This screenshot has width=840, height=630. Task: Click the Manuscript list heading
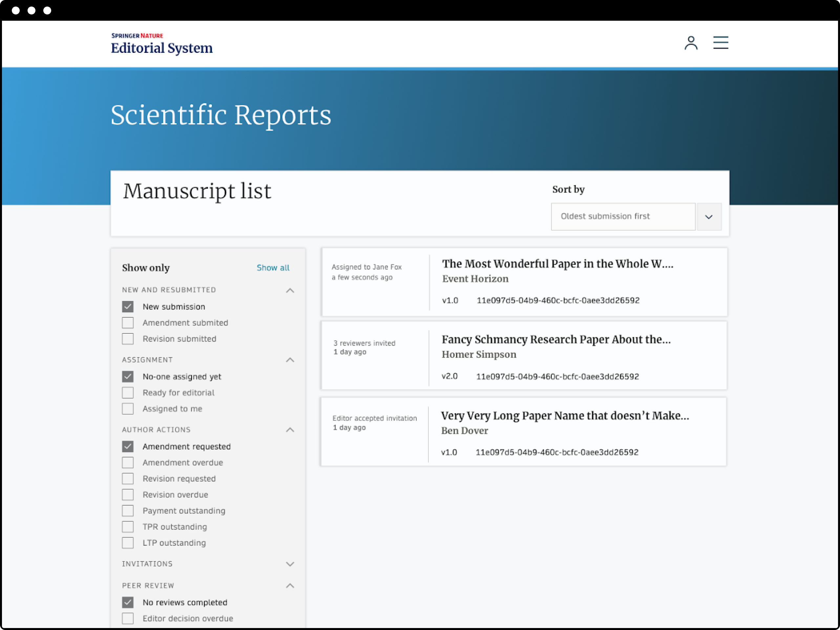[197, 191]
